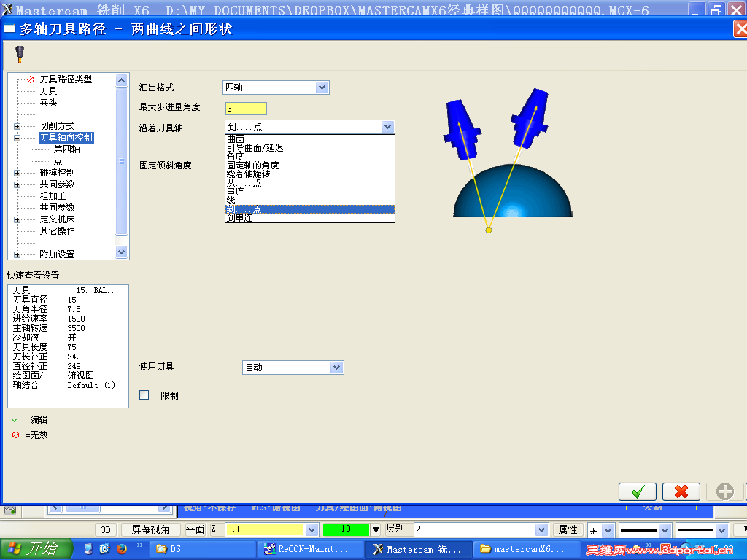Image resolution: width=747 pixels, height=560 pixels.
Task: Click the Windows 开始 start button
Action: 36,548
